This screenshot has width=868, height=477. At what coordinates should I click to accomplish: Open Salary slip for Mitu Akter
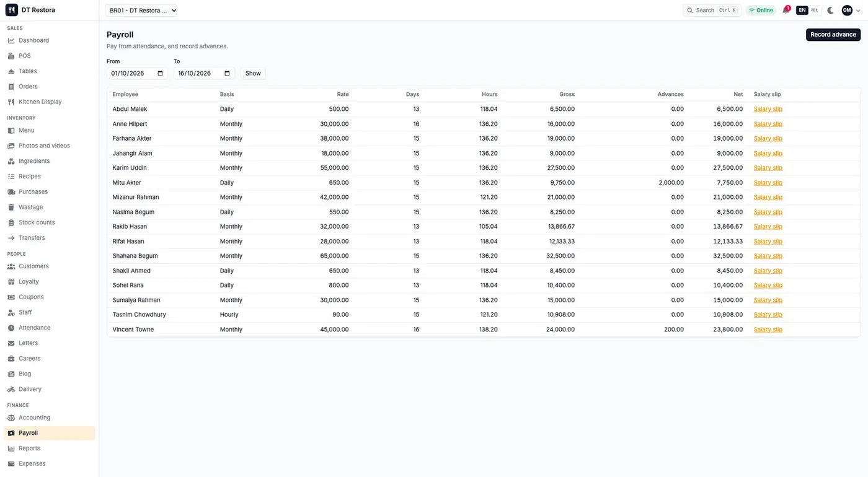[x=768, y=183]
